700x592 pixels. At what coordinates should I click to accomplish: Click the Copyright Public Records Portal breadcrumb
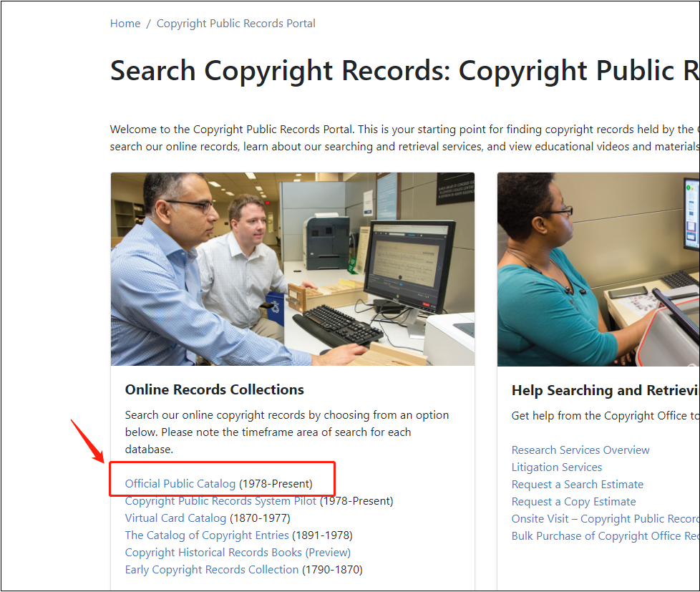[x=235, y=24]
